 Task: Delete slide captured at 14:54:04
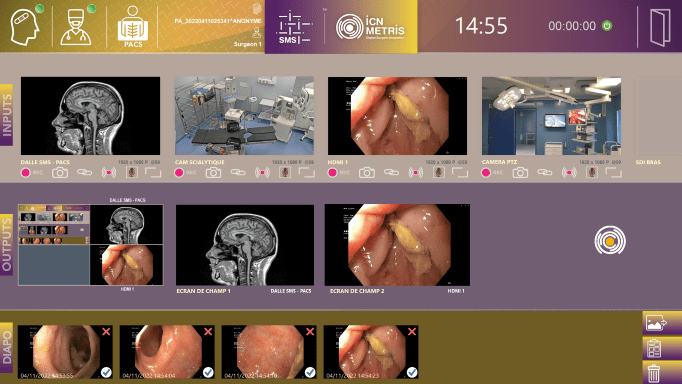point(208,332)
